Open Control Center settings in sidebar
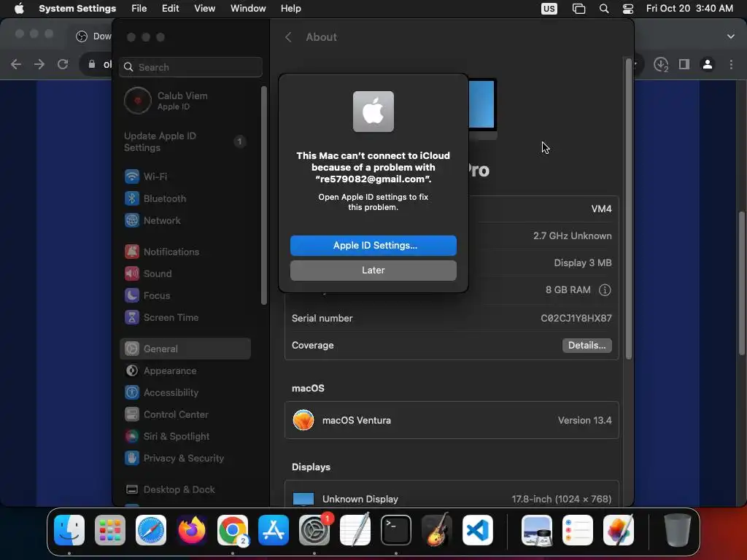Viewport: 747px width, 560px height. click(185, 414)
